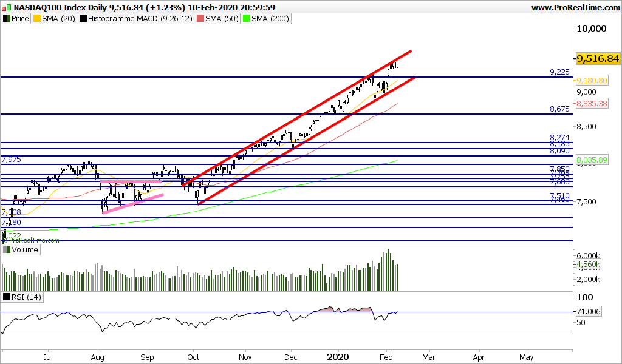The image size is (622, 364).
Task: Click the SMA 50 value tag 8,835.38
Action: click(x=592, y=103)
